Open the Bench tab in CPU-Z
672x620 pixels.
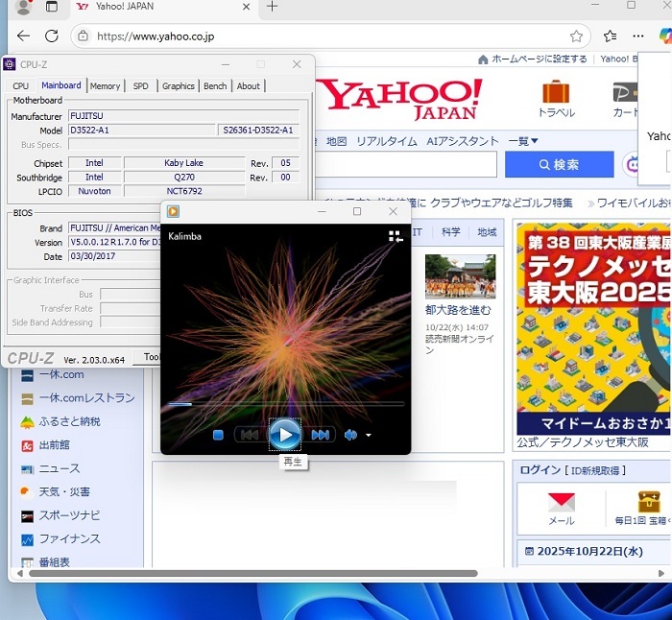tap(215, 86)
